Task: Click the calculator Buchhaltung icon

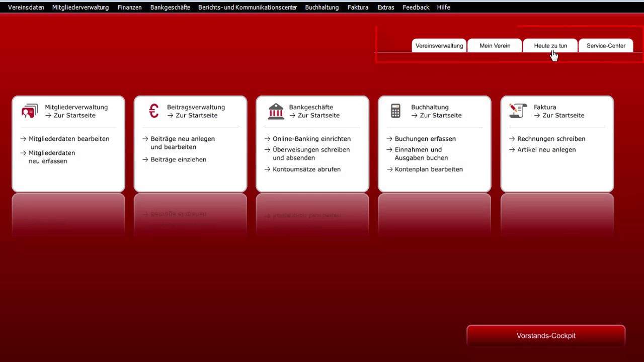Action: [395, 111]
